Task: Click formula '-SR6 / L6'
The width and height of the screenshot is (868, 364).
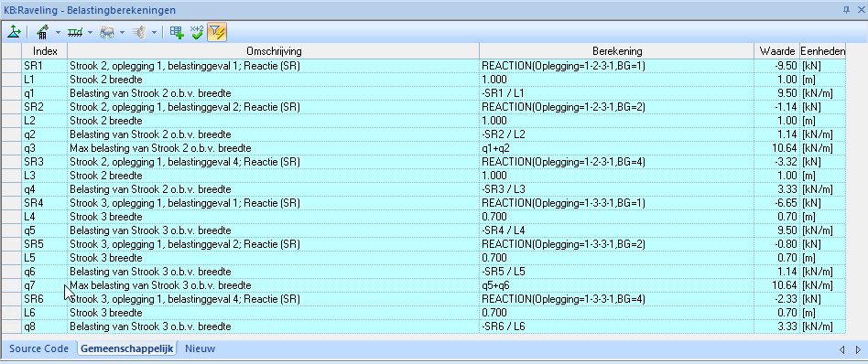Action: 504,327
